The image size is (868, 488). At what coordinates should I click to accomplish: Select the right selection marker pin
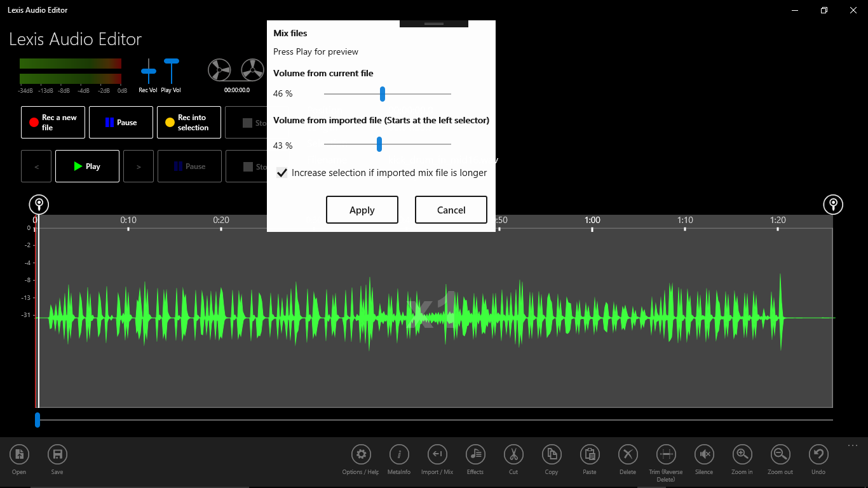(x=833, y=205)
